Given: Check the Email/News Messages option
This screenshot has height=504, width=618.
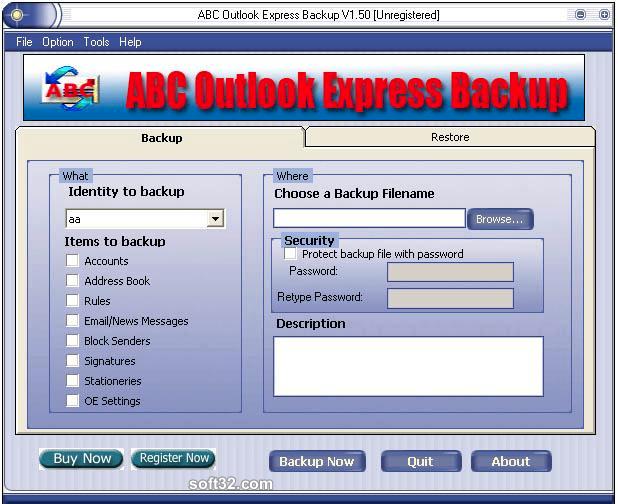Looking at the screenshot, I should [x=73, y=321].
